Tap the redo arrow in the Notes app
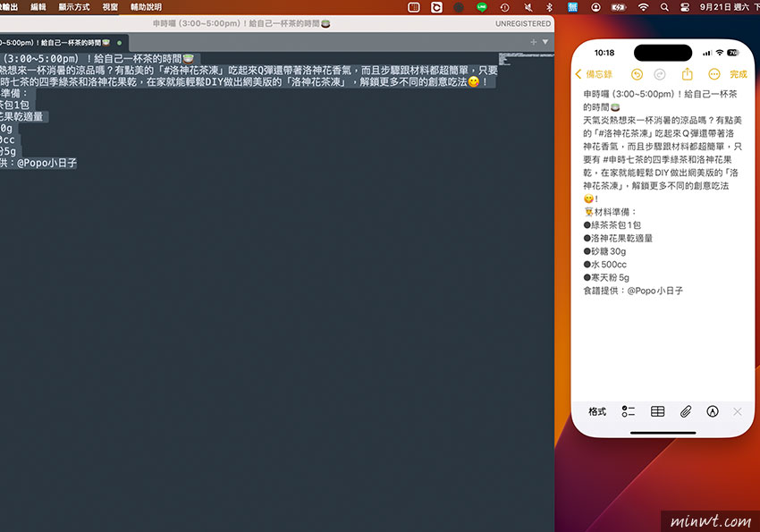This screenshot has height=532, width=760. [x=660, y=74]
